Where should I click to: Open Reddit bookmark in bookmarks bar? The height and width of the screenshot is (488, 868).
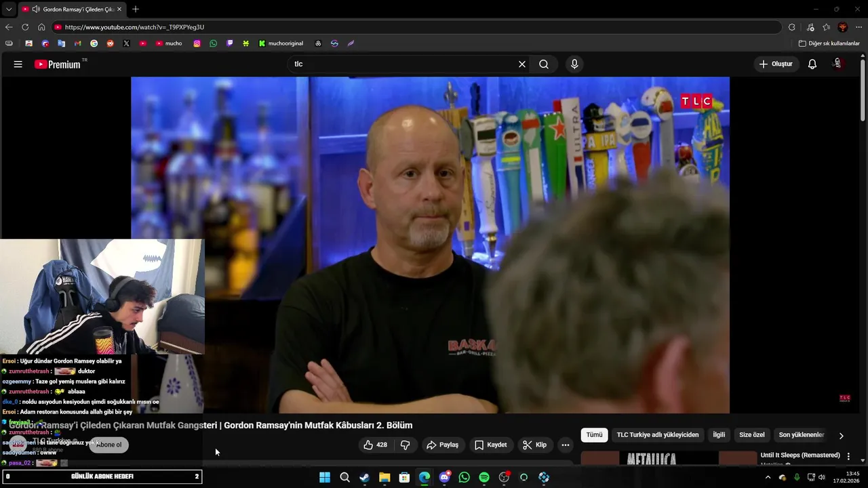point(110,43)
